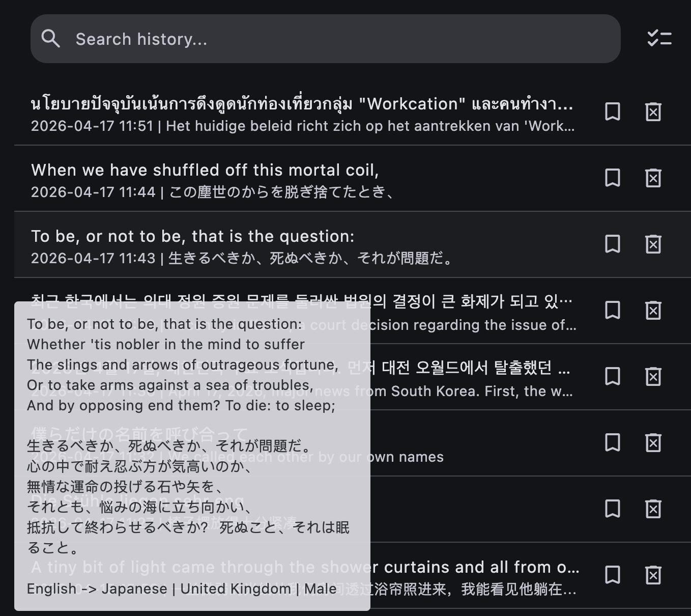Viewport: 691px width, 616px height.
Task: Delete the Korean court decision entry
Action: (653, 310)
